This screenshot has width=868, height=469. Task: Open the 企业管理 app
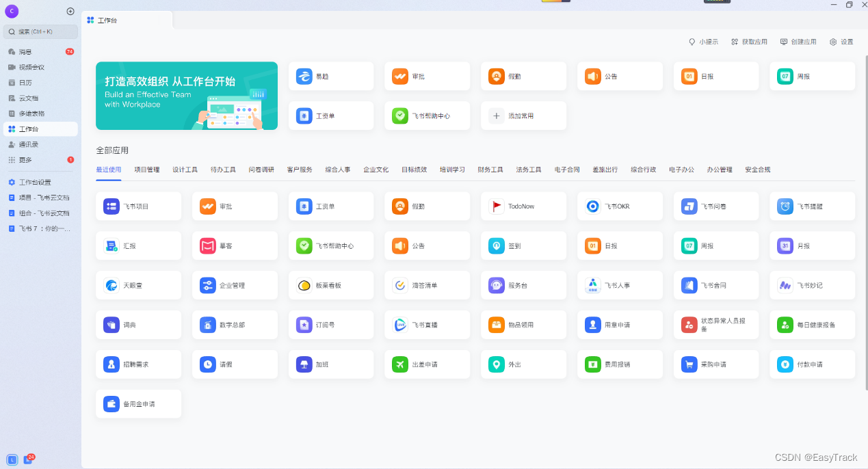pos(235,285)
